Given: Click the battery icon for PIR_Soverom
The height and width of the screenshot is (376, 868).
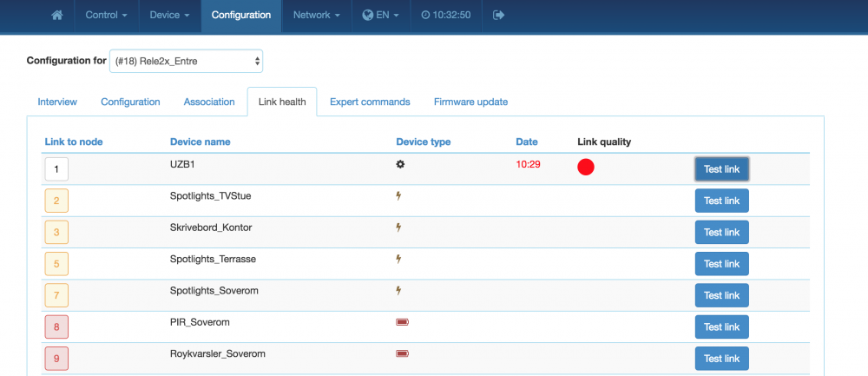Looking at the screenshot, I should pos(402,322).
